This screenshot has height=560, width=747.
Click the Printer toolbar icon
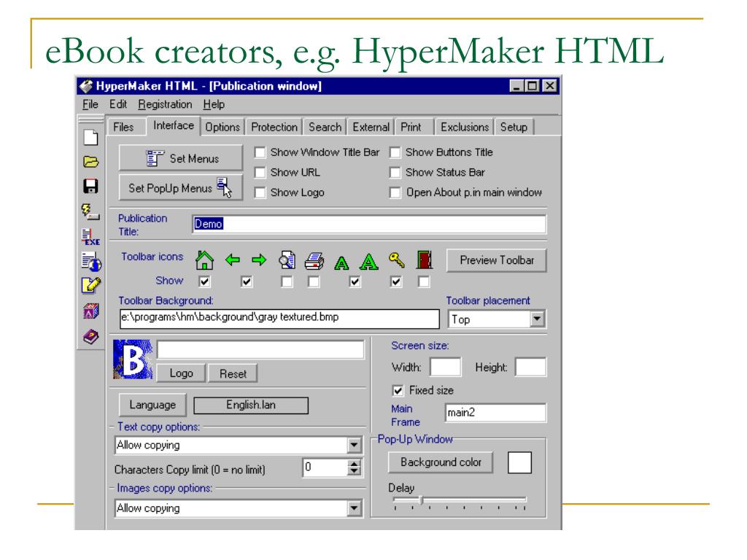(x=314, y=260)
